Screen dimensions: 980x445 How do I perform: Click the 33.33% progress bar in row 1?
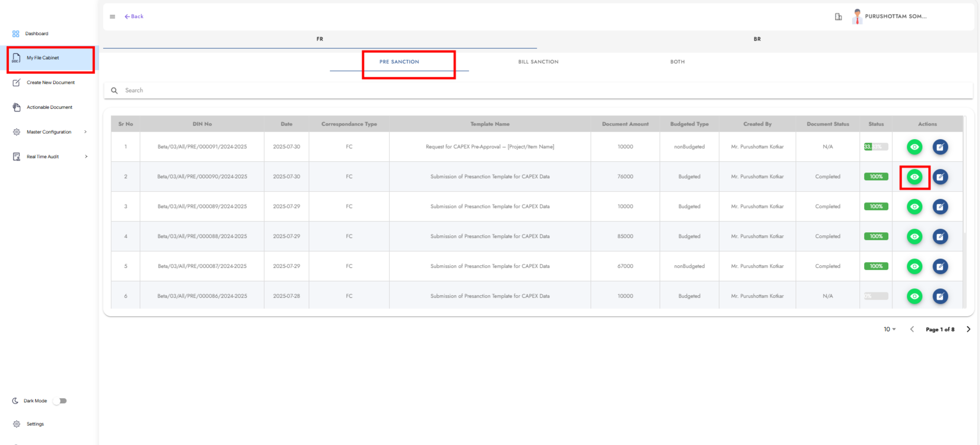[x=876, y=147]
